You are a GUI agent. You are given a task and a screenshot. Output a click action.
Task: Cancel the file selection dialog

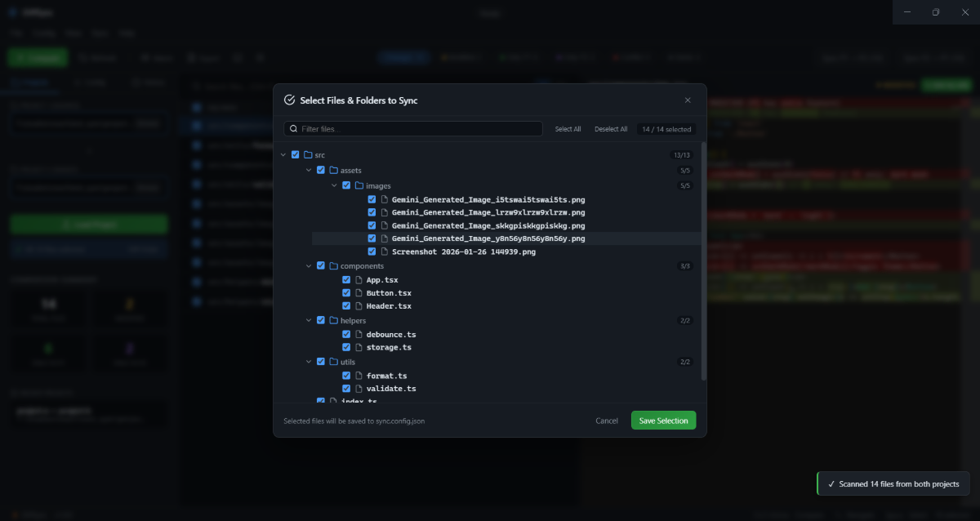click(607, 421)
